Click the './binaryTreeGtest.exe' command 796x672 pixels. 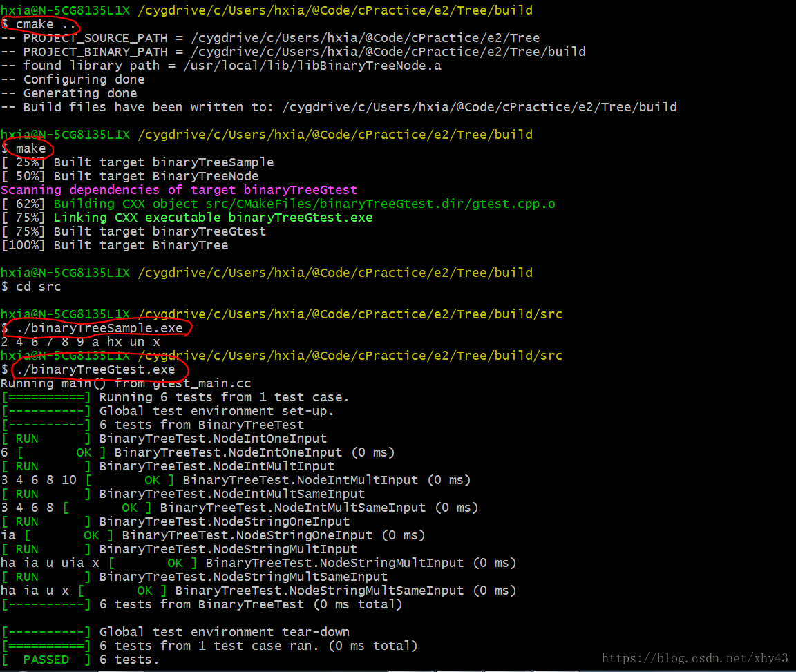pos(95,370)
